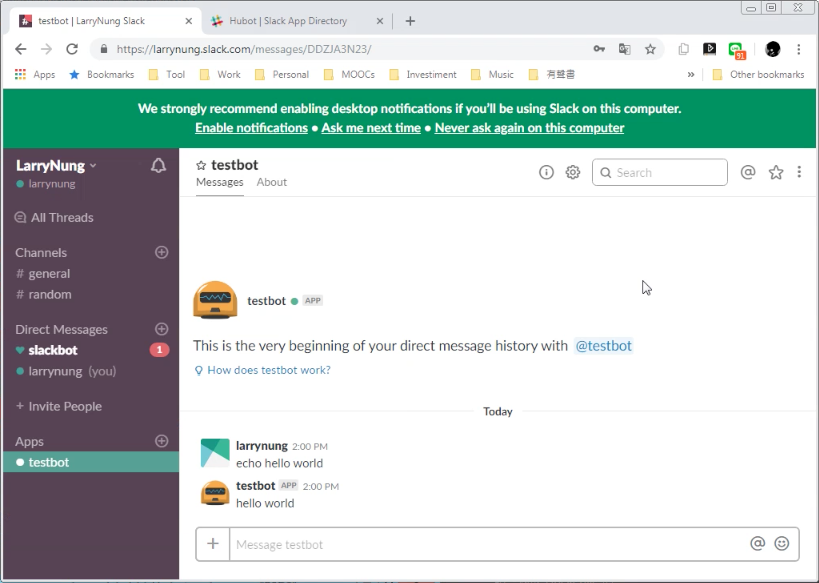Click Ask me next time link
This screenshot has height=583, width=819.
pos(371,128)
